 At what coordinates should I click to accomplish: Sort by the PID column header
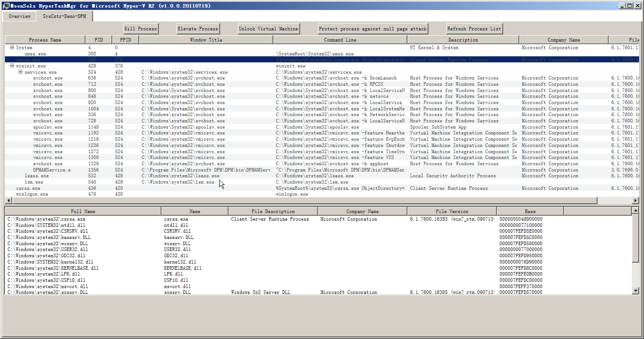[99, 40]
